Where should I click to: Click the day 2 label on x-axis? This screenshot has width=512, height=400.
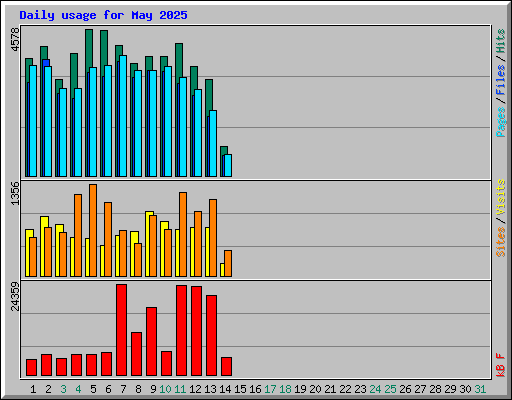[48, 389]
